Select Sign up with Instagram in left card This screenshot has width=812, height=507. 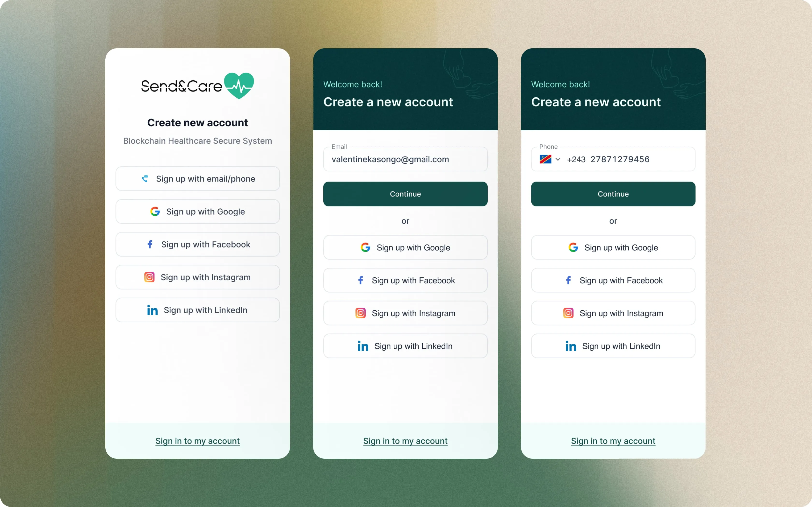tap(198, 277)
